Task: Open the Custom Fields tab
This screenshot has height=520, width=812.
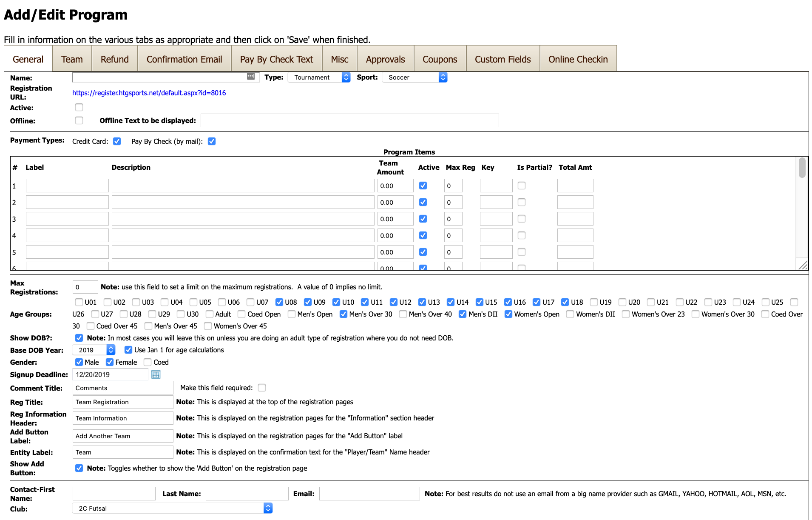Action: pyautogui.click(x=503, y=59)
